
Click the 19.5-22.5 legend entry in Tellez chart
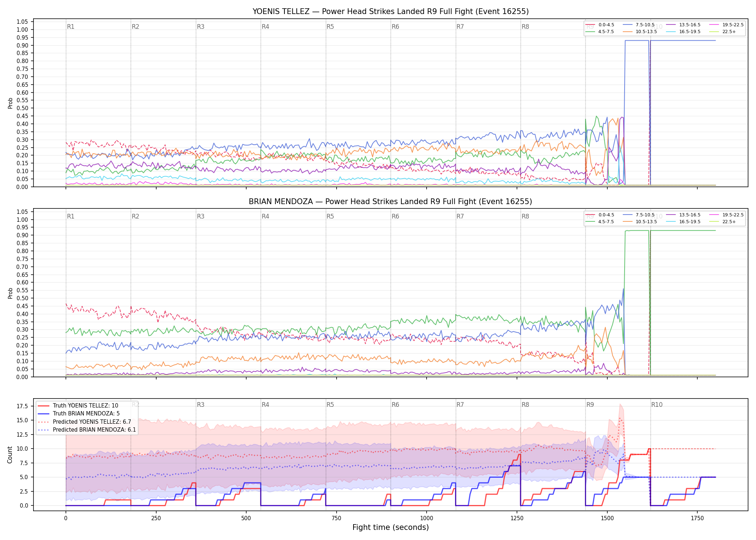[726, 25]
